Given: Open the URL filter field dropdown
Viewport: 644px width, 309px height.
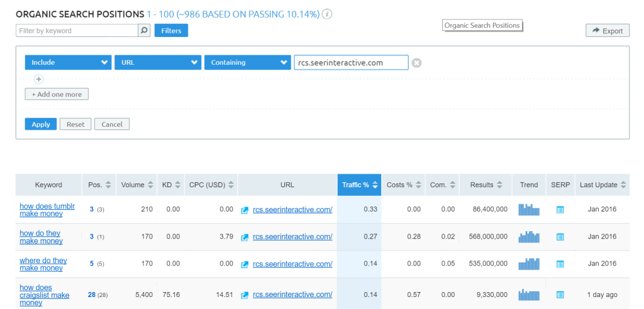Looking at the screenshot, I should (157, 63).
